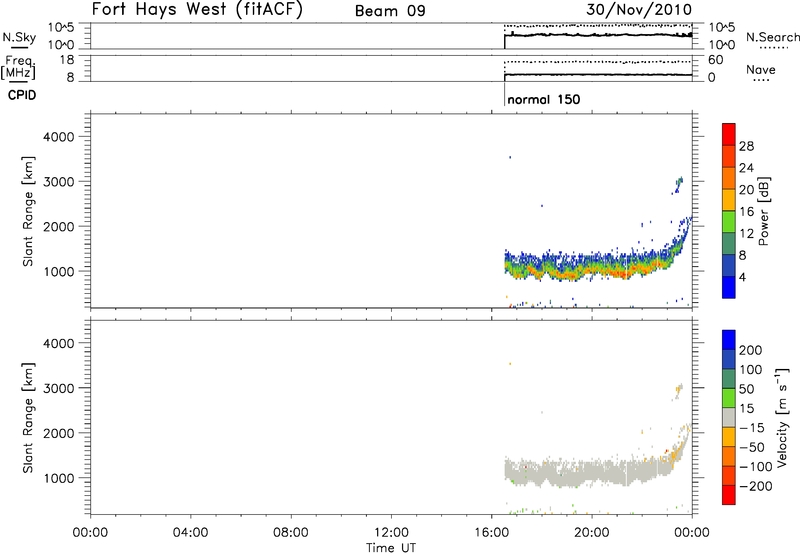
Task: Click the '20:00' time axis tick label
Action: (x=592, y=533)
